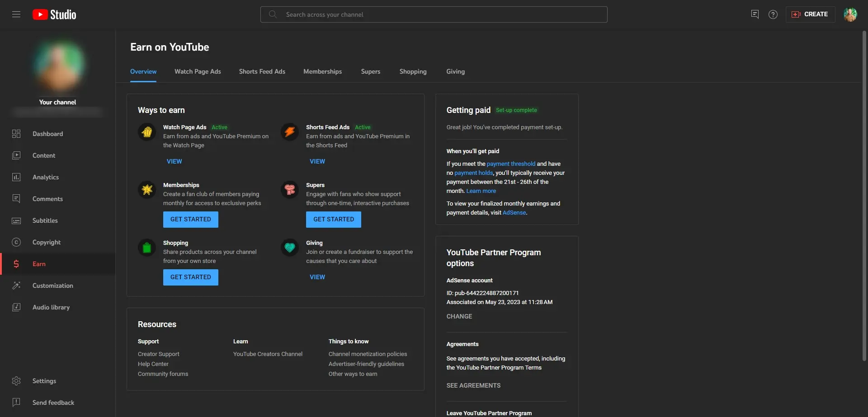Switch to the Memberships tab
The width and height of the screenshot is (868, 417).
(322, 71)
